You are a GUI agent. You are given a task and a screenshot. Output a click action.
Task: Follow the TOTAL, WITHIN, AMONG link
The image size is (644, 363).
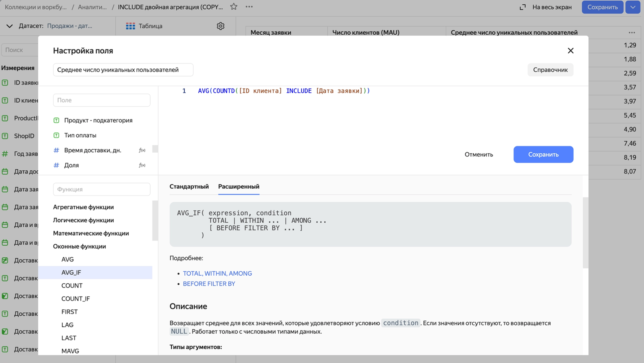217,273
